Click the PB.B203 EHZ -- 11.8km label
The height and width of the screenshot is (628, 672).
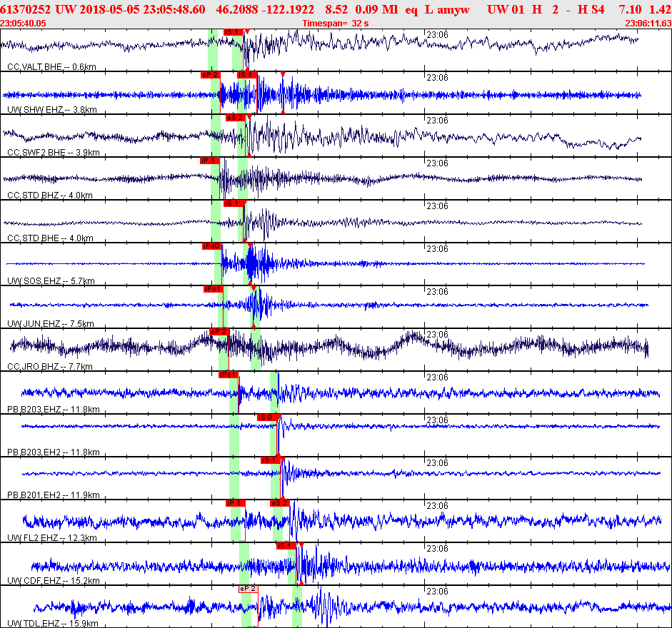coord(54,410)
